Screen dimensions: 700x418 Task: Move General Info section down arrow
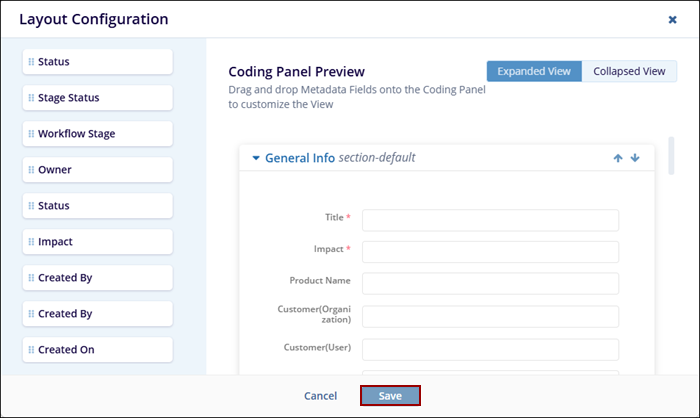coord(635,158)
